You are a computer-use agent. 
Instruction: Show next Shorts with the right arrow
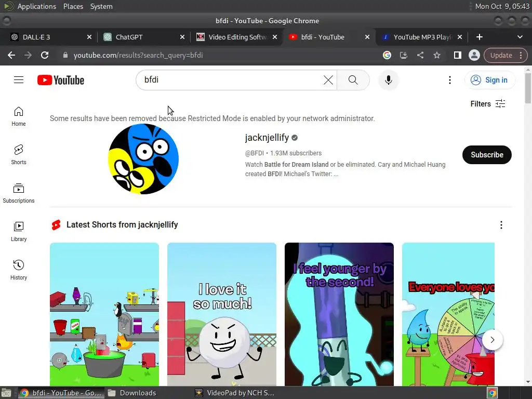tap(493, 340)
